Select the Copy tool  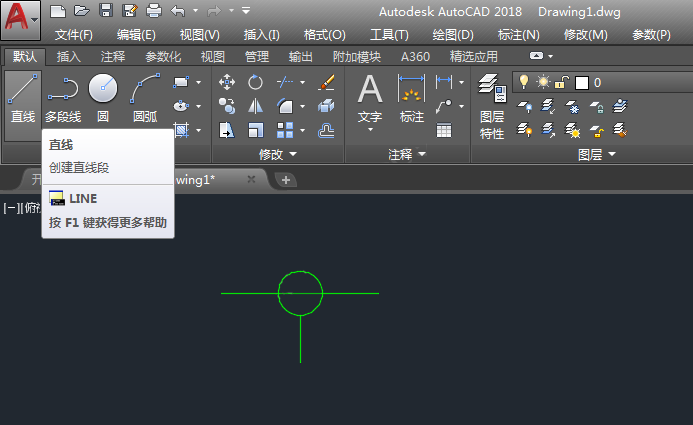point(227,106)
